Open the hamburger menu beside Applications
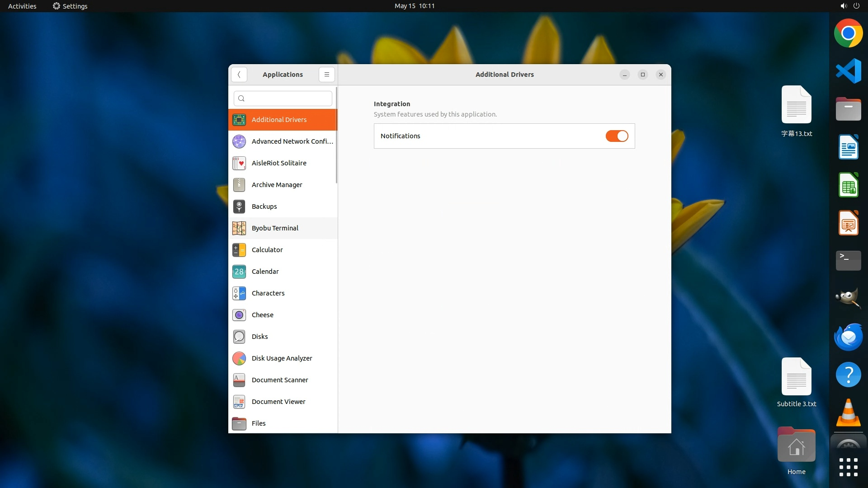The width and height of the screenshot is (868, 488). tap(326, 75)
